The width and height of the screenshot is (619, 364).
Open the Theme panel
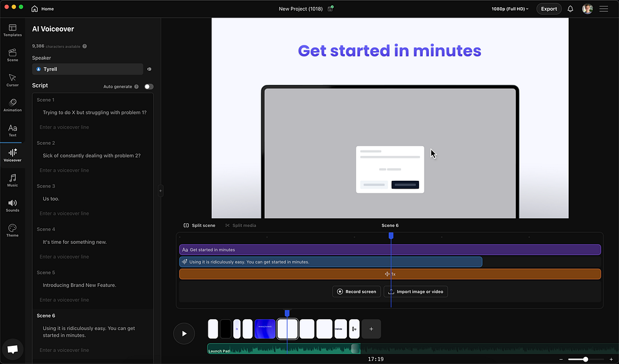pyautogui.click(x=12, y=231)
